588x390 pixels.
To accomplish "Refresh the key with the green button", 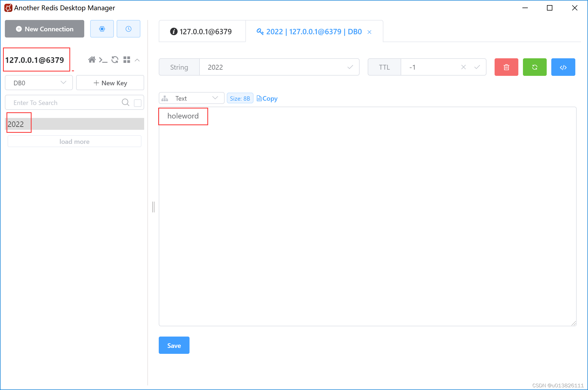I will coord(535,67).
